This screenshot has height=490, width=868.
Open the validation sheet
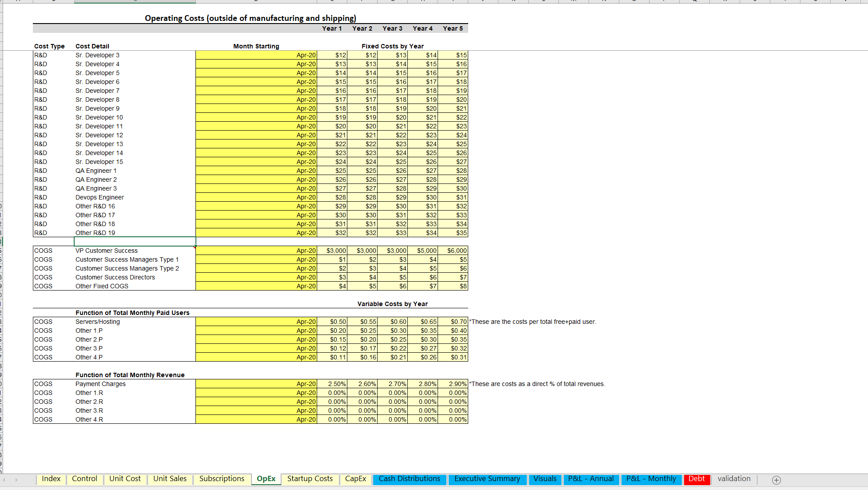(734, 479)
